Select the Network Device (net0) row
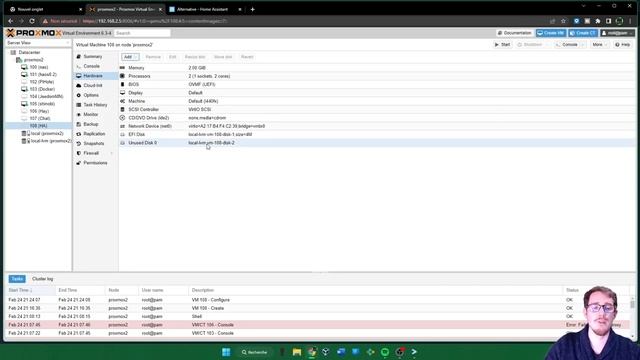Viewport: 640px width, 360px height. coord(377,126)
